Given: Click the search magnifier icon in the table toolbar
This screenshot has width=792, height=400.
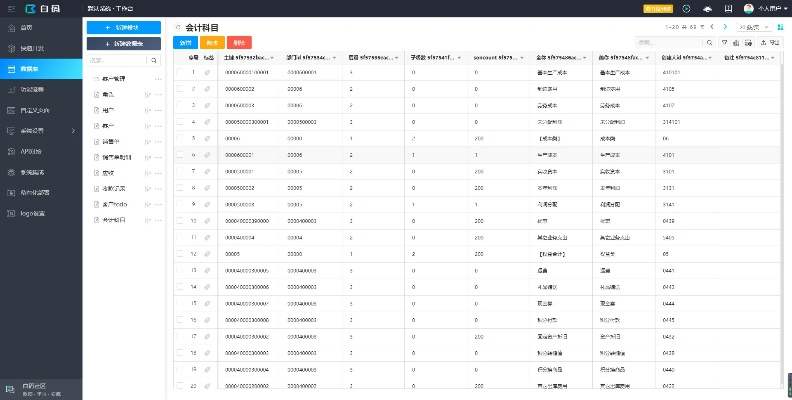Looking at the screenshot, I should click(x=711, y=43).
